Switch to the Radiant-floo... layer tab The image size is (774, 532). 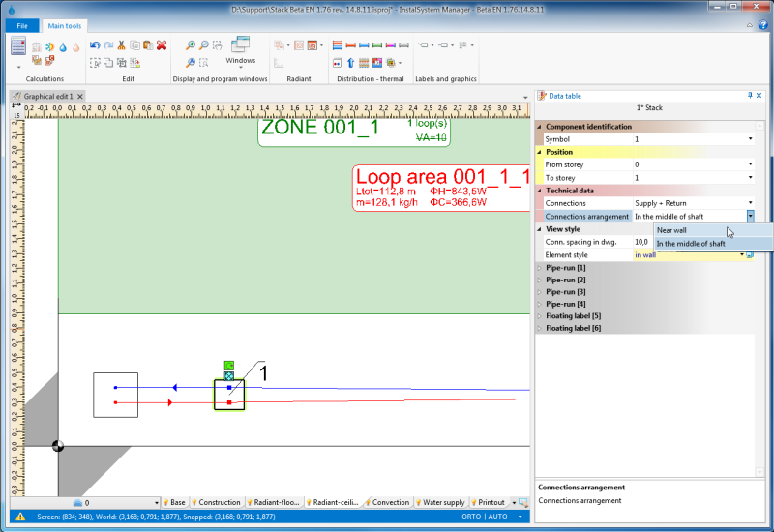274,502
